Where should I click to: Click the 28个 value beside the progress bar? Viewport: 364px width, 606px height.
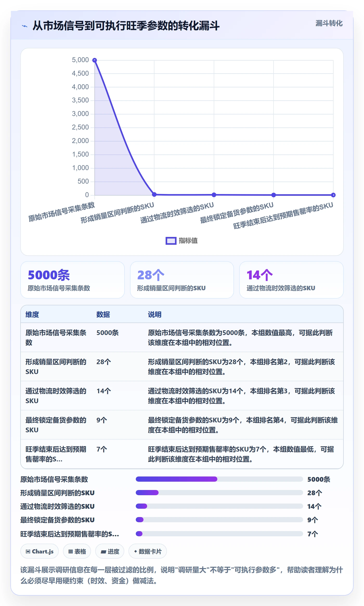click(315, 493)
